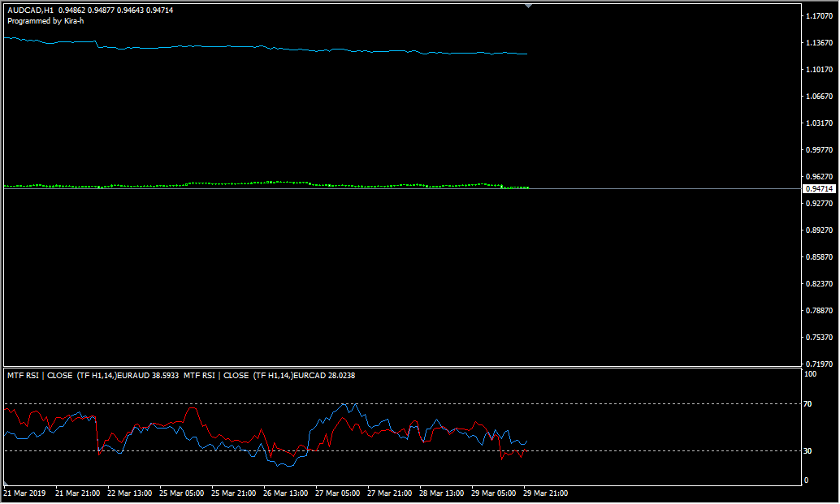Click the MTF RSI EURCAD 28.0238 indicator label
This screenshot has height=504, width=840.
pos(270,376)
